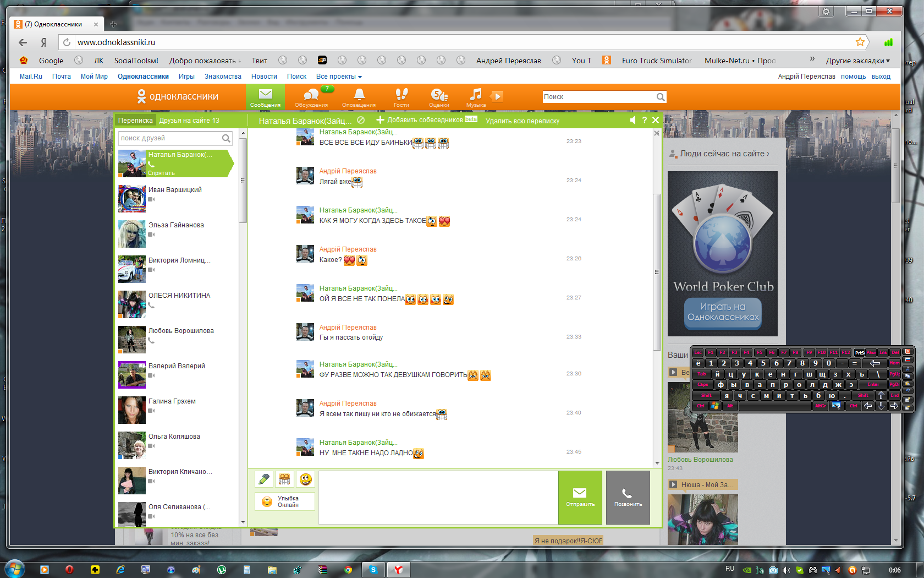Open Новости menu item
The image size is (924, 578).
pyautogui.click(x=264, y=77)
